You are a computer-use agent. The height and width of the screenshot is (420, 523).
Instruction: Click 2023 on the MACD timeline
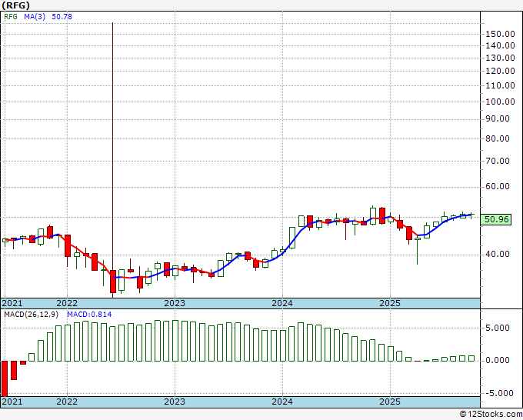(175, 402)
